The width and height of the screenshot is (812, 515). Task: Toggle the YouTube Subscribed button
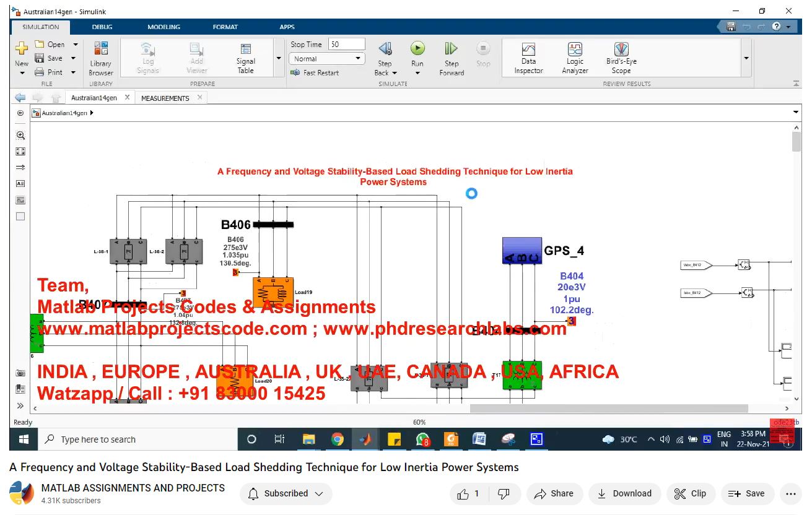click(286, 493)
